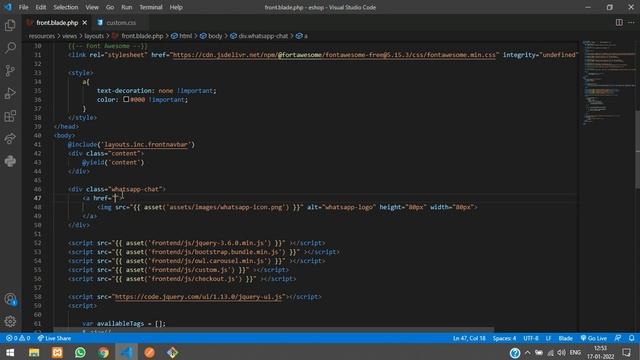Click the layouts breadcrumb segment
Image resolution: width=640 pixels, height=360 pixels.
tap(94, 36)
